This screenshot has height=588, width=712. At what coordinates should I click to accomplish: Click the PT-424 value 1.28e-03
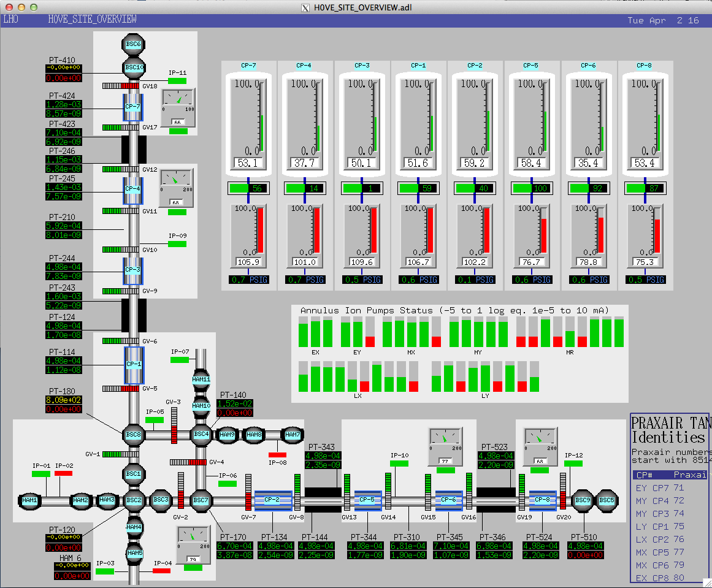tap(64, 104)
